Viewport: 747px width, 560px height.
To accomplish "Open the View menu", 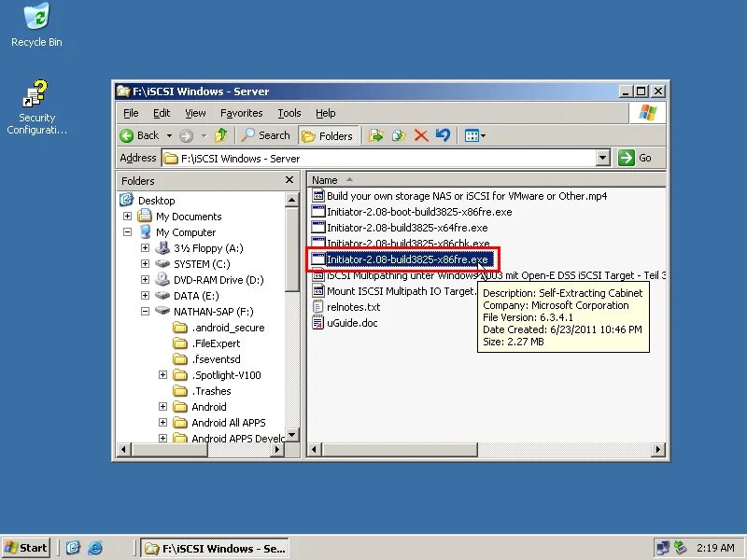I will pyautogui.click(x=195, y=113).
